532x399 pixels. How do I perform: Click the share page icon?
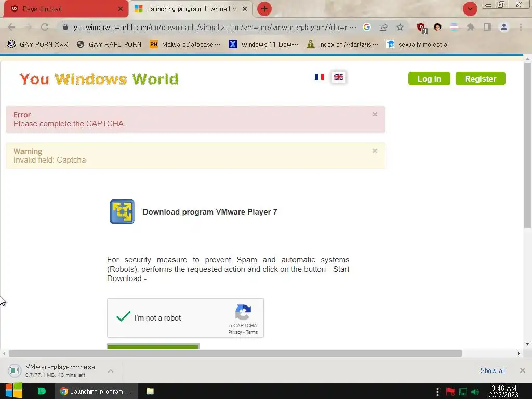click(383, 27)
